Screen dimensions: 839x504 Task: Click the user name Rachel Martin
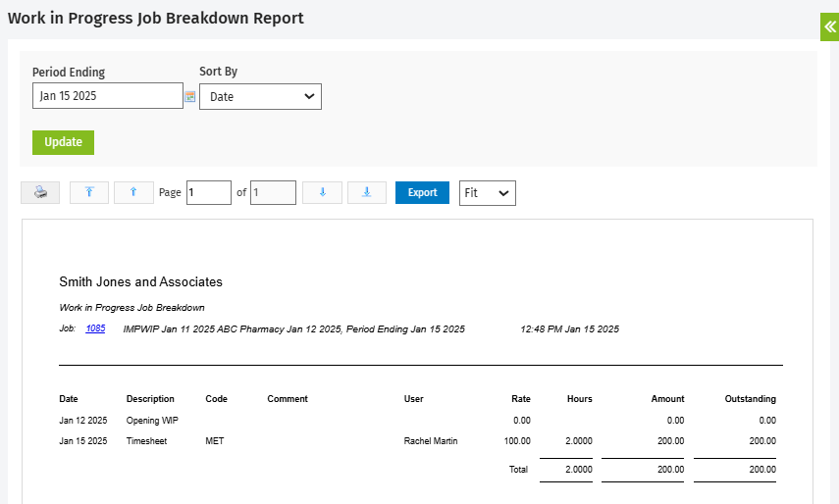431,441
